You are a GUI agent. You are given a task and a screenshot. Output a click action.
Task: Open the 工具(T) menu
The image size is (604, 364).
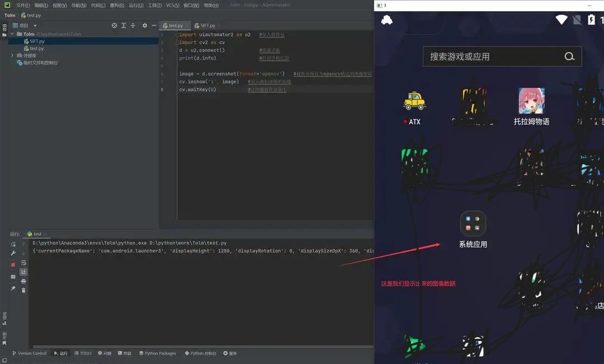point(155,6)
